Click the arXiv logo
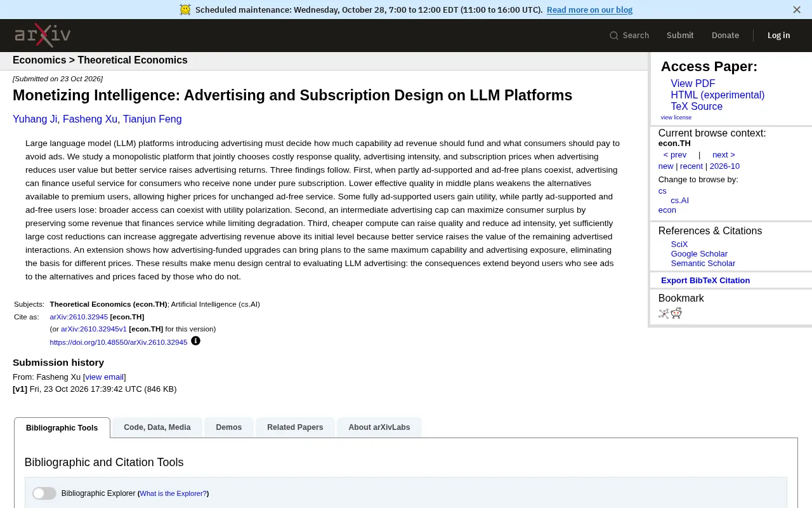 coord(43,36)
